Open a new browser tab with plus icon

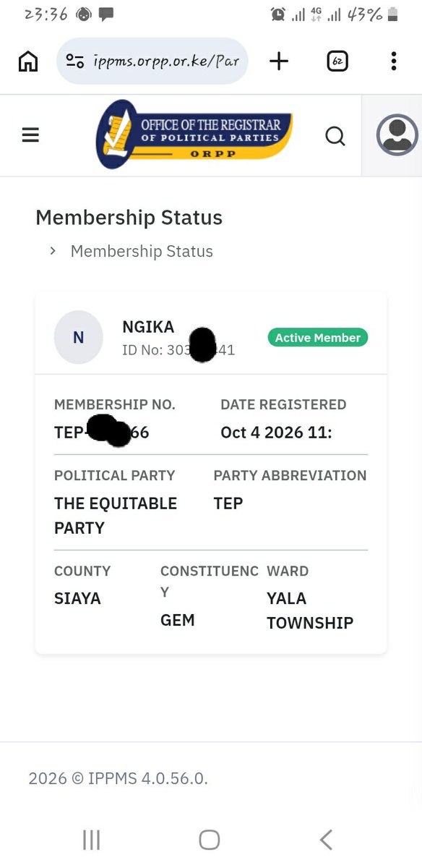pos(278,61)
